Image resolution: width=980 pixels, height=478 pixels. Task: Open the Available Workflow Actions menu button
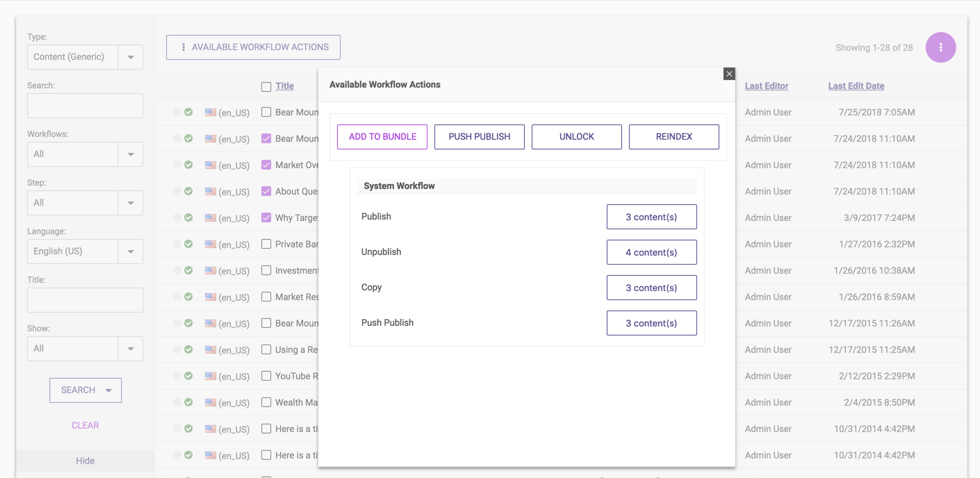point(253,47)
